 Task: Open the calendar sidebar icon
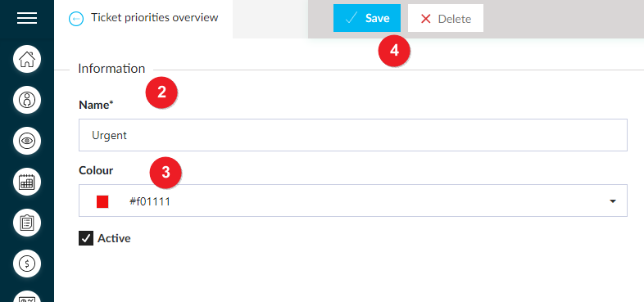click(x=27, y=182)
